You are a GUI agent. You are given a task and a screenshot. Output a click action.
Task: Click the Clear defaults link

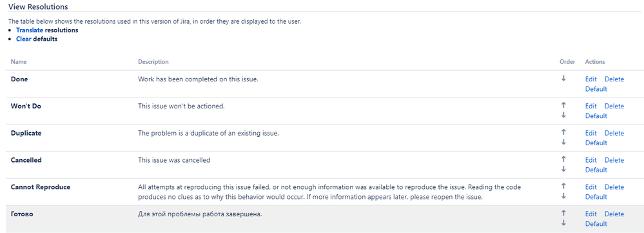tap(24, 39)
